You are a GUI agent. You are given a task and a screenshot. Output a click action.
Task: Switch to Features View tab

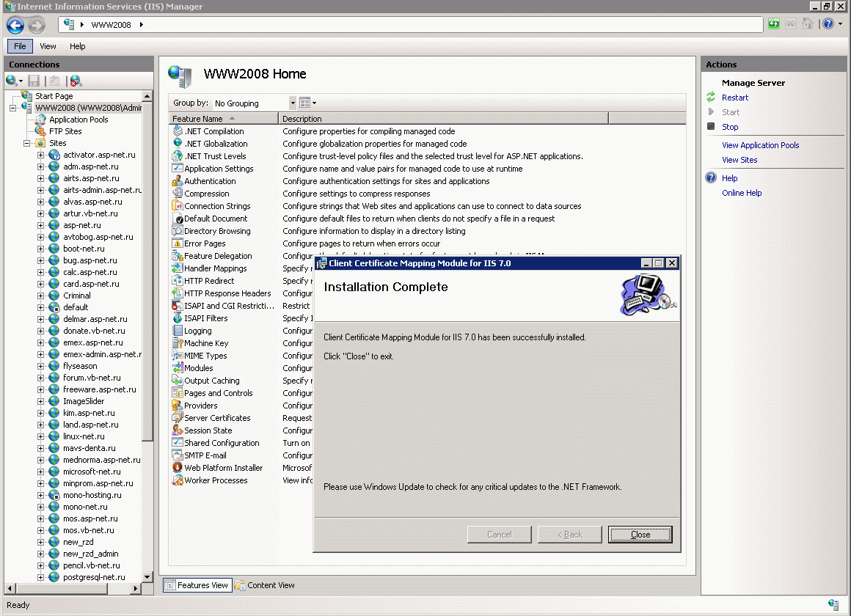click(x=197, y=585)
